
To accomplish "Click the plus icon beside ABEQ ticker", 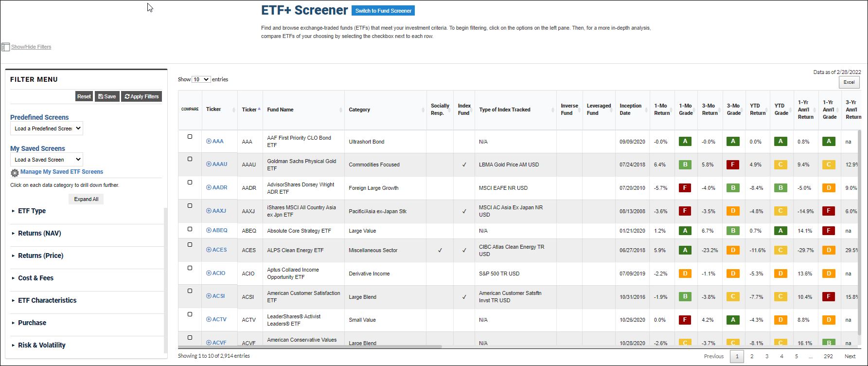I will point(209,231).
